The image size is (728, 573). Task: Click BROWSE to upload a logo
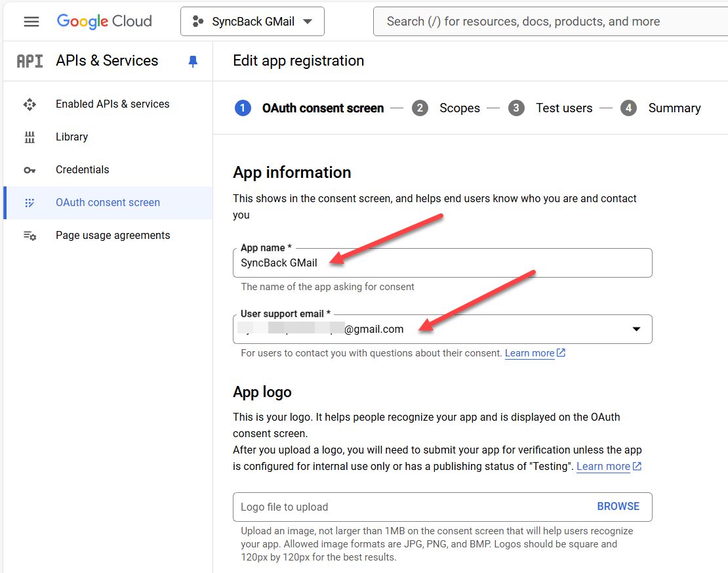[x=618, y=507]
